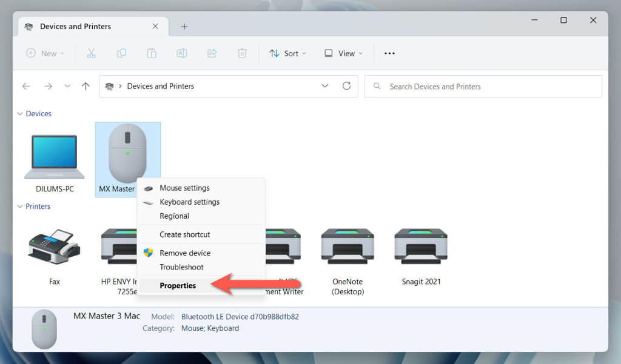Choose Regional from the context menu

201,216
